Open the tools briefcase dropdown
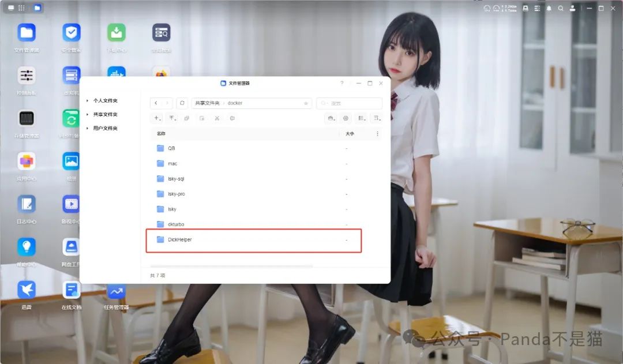 (331, 118)
